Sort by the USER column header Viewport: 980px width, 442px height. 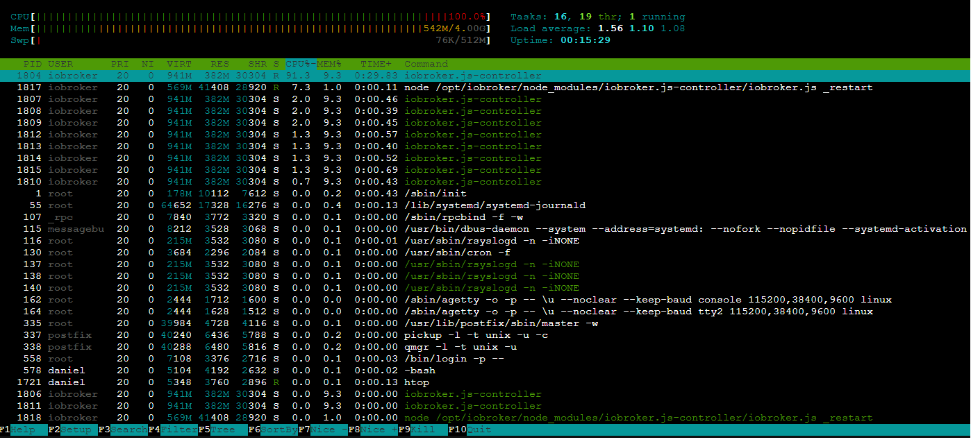click(x=60, y=64)
